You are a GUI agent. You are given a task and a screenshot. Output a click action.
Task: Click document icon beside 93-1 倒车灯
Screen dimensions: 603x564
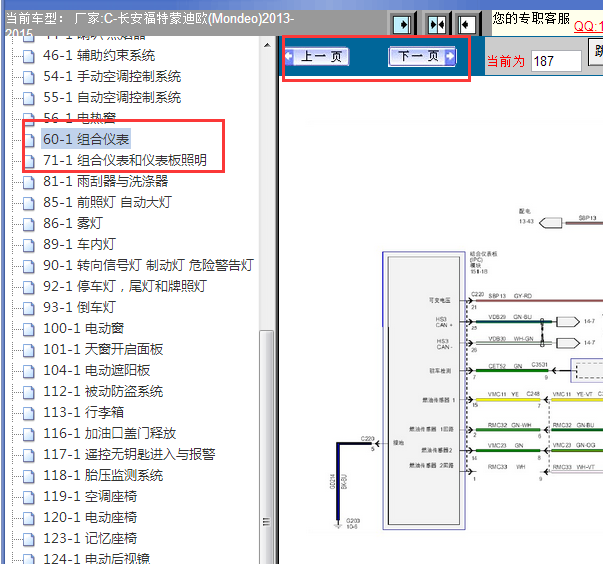28,308
